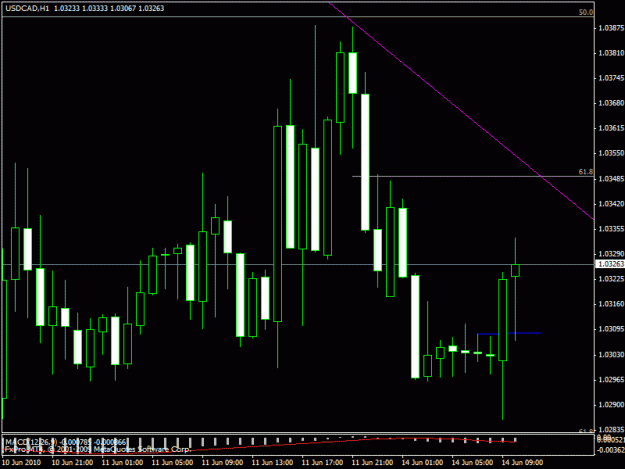Click the 14 Jun 09:00 time label

click(x=522, y=463)
